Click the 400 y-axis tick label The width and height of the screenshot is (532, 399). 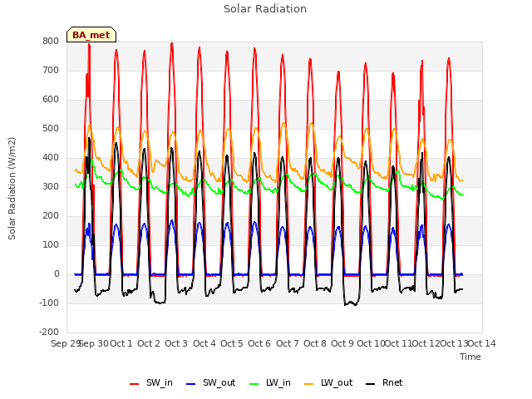tap(51, 158)
